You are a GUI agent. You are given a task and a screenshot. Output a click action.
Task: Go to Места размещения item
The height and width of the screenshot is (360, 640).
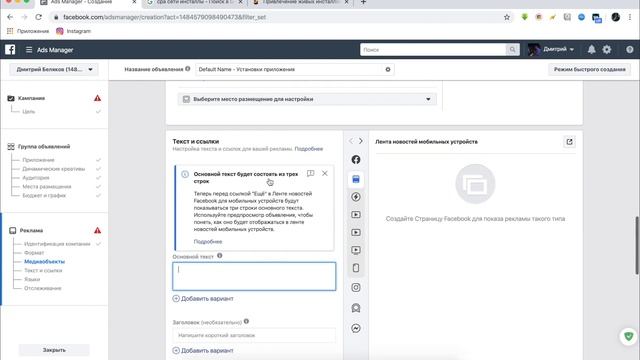47,187
